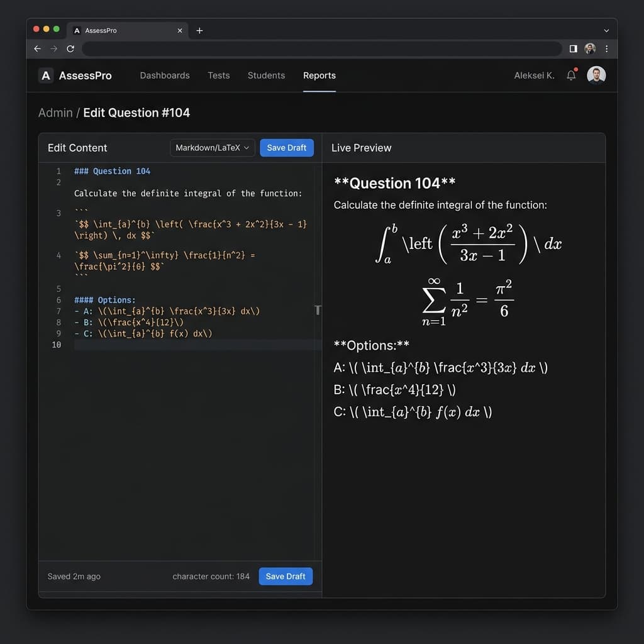This screenshot has width=644, height=644.
Task: Click the 'character count: 184' label
Action: [x=211, y=576]
